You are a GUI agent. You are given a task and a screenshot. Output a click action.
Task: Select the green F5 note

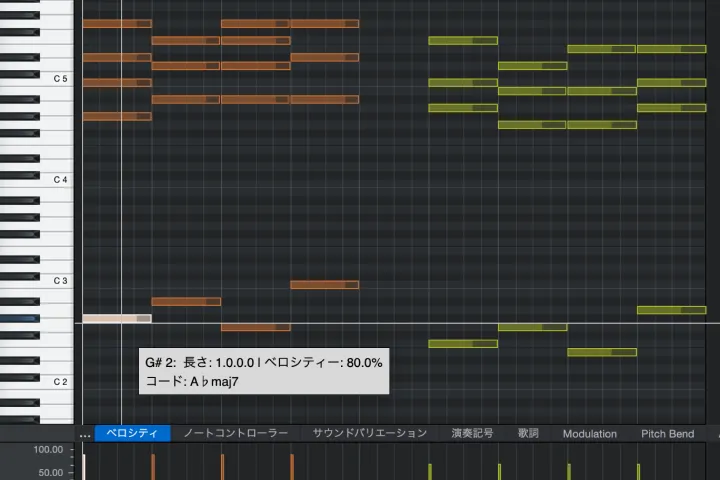tap(463, 40)
